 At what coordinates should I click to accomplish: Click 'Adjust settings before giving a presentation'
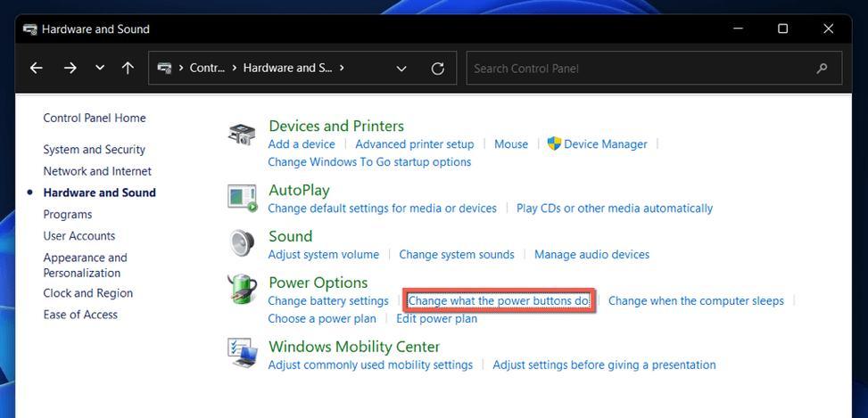point(604,365)
